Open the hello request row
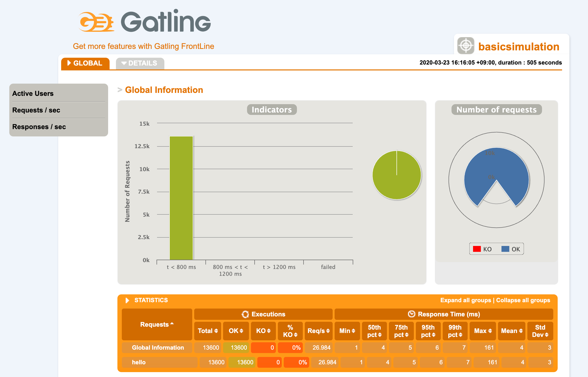The width and height of the screenshot is (588, 377). pos(139,362)
